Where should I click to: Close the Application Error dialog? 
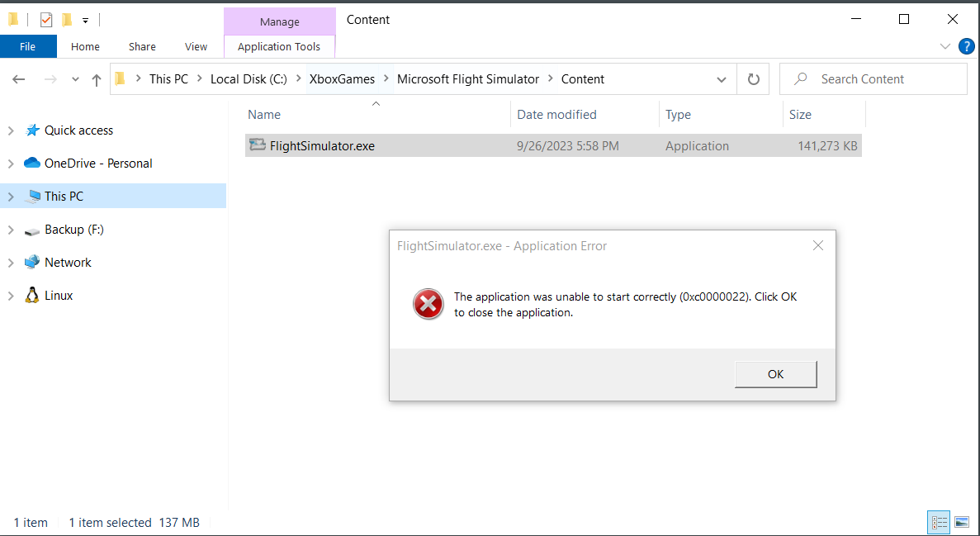click(818, 246)
